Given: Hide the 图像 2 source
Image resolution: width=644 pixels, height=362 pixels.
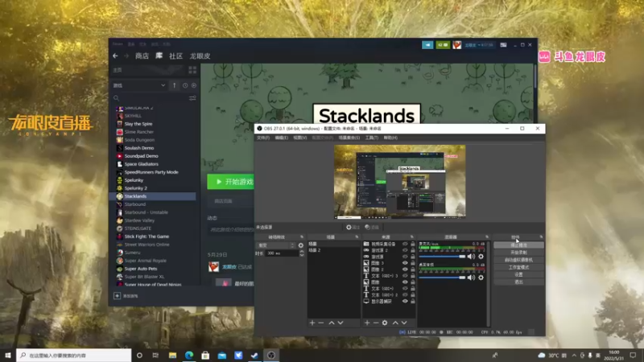Looking at the screenshot, I should [x=405, y=269].
